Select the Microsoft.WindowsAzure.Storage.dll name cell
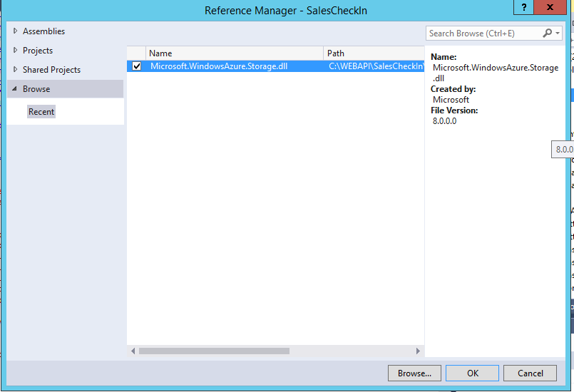This screenshot has height=392, width=574. (219, 66)
